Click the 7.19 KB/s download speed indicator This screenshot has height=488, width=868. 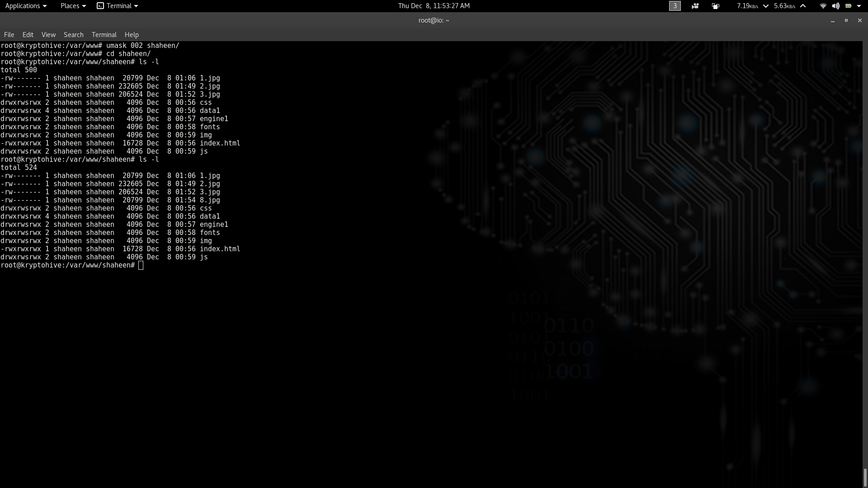tap(747, 6)
